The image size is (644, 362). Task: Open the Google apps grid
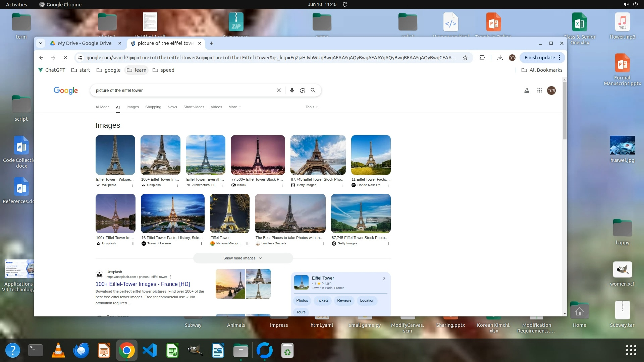coord(539,90)
